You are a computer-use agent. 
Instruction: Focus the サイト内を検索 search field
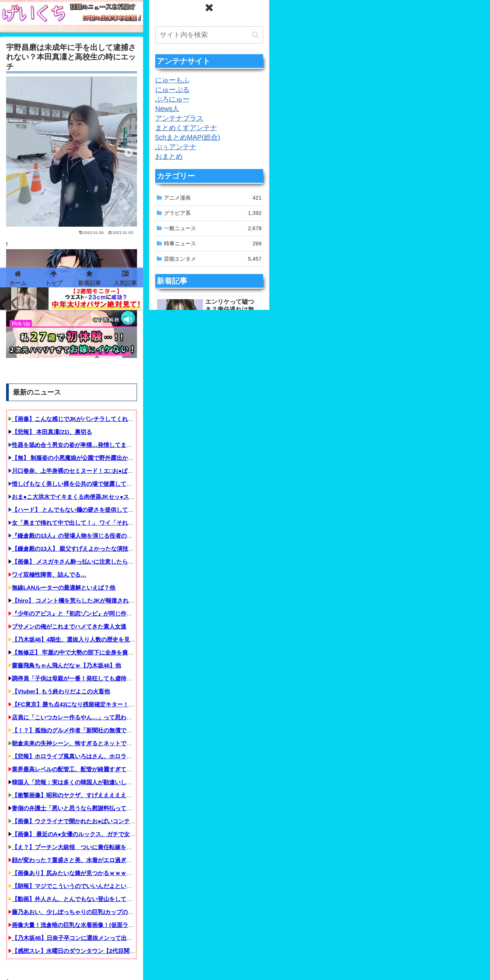[x=209, y=35]
